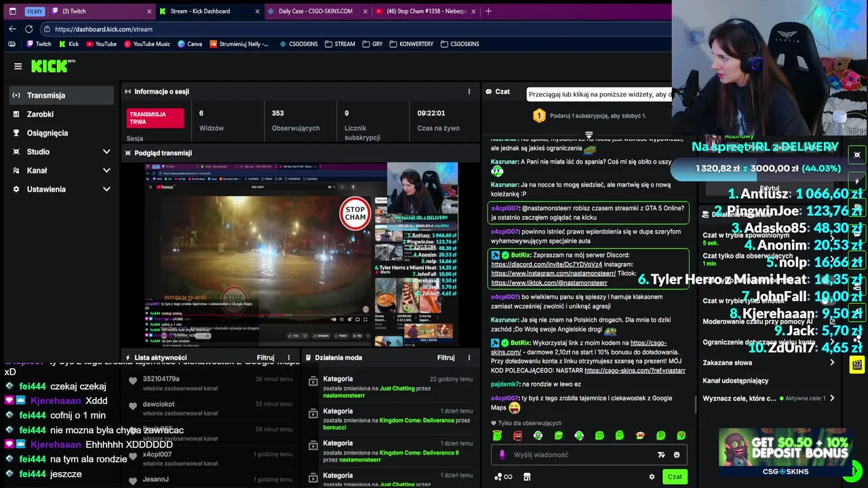Viewport: 868px width, 488px height.
Task: Close the Twitch browser tab
Action: point(149,11)
